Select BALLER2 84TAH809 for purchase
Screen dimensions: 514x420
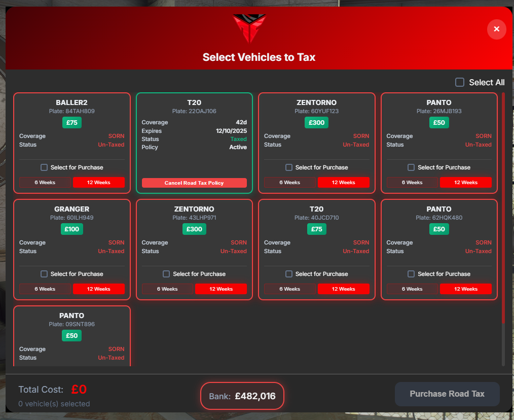[44, 167]
